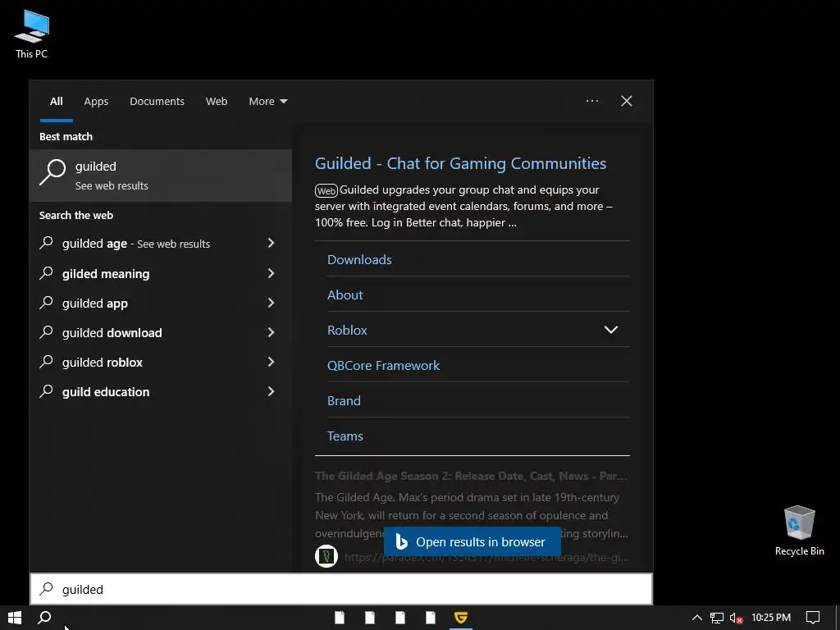Click Open results in browser button

click(472, 541)
